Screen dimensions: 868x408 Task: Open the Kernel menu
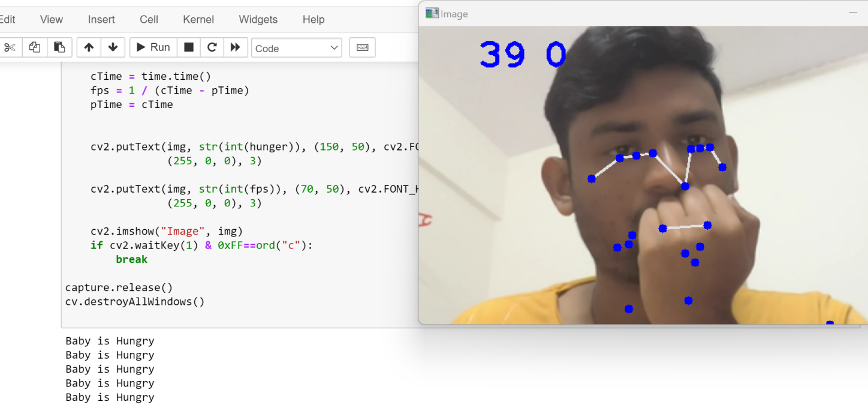(x=198, y=19)
